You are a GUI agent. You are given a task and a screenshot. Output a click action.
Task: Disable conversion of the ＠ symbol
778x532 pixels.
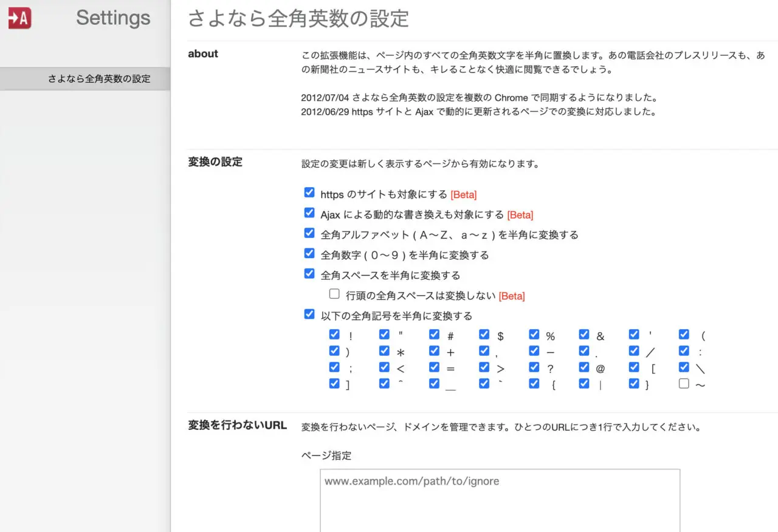click(x=584, y=367)
